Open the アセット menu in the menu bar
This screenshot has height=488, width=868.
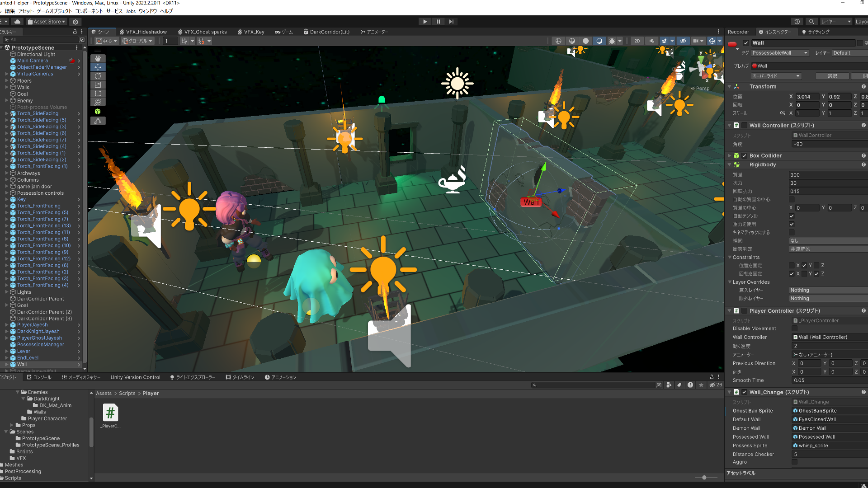[x=25, y=11]
